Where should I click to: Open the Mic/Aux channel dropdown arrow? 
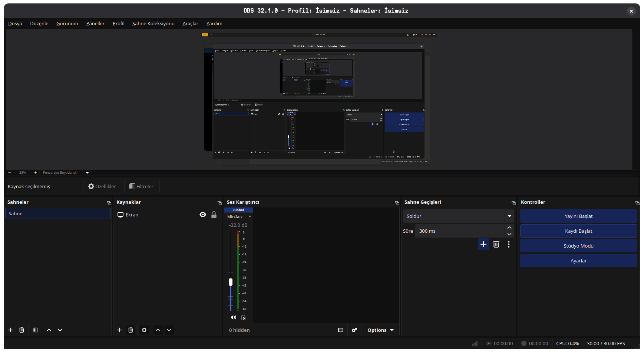coord(250,216)
